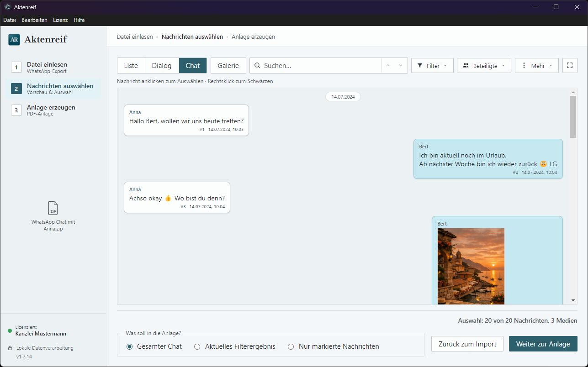
Task: Select Anna's message 'Hallo Bert, wollen wir...'
Action: point(186,121)
